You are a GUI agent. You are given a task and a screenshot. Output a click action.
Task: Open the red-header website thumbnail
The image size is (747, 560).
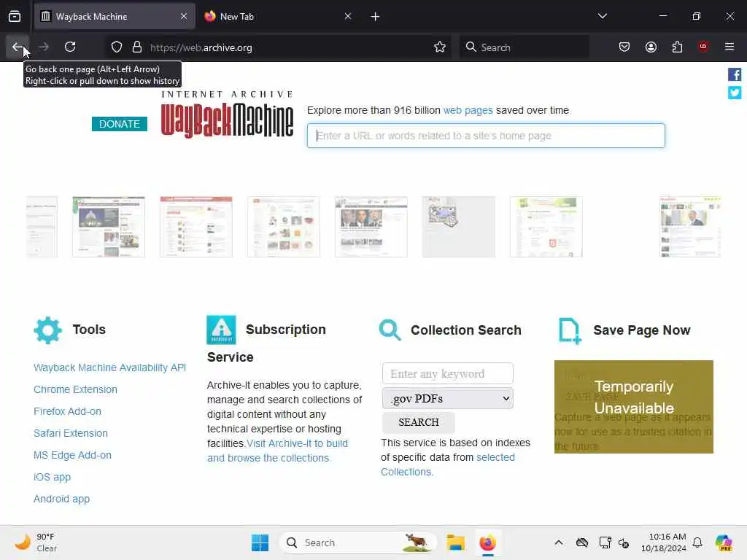pos(196,227)
